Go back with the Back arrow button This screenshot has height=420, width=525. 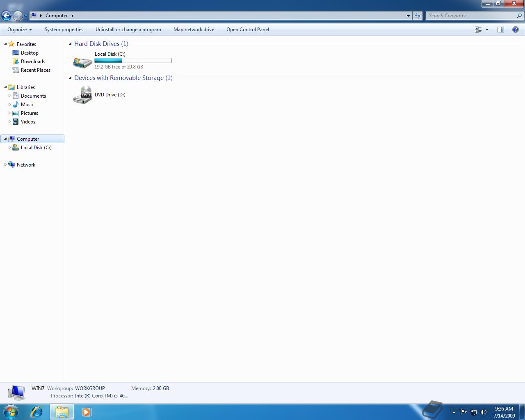click(6, 16)
